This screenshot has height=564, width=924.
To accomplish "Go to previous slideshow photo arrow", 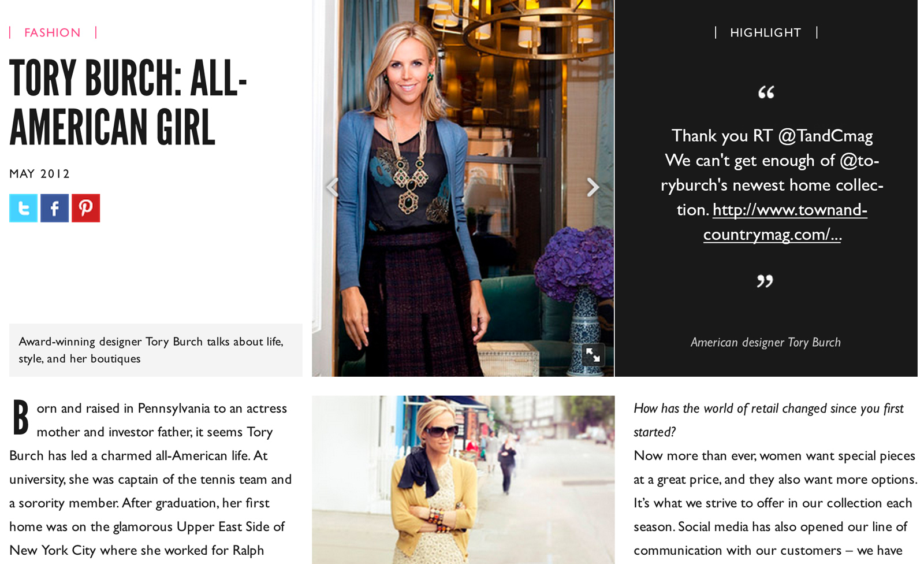I will pos(332,187).
